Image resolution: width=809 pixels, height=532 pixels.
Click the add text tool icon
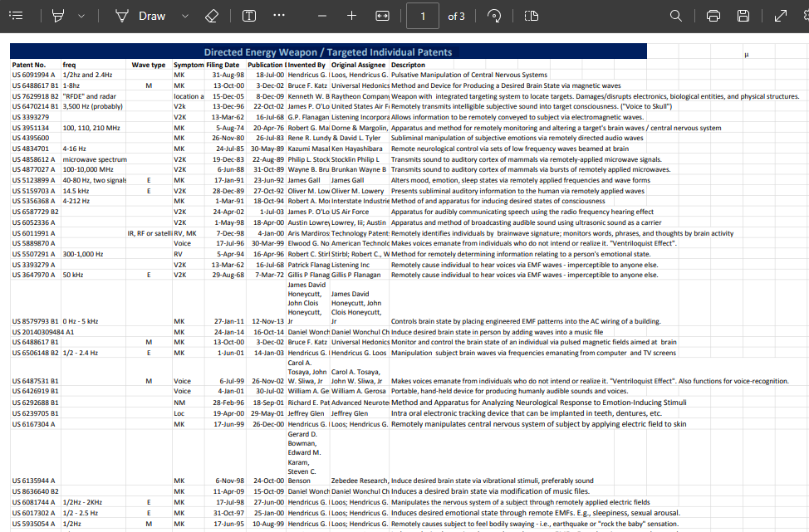pyautogui.click(x=249, y=16)
